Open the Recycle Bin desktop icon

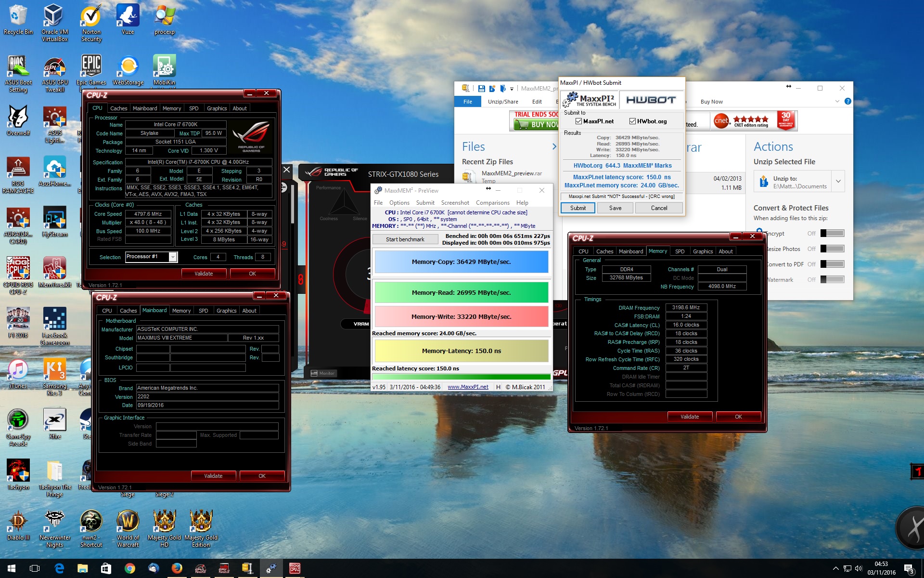tap(18, 19)
